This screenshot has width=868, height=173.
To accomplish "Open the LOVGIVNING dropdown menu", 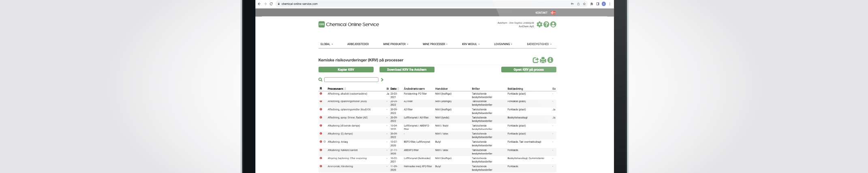I will tap(503, 44).
